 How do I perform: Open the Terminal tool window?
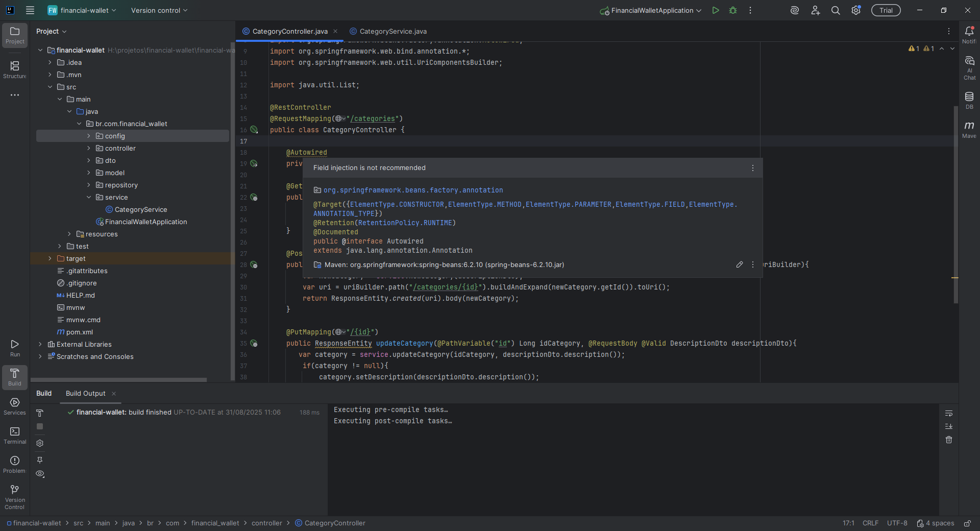click(x=15, y=436)
